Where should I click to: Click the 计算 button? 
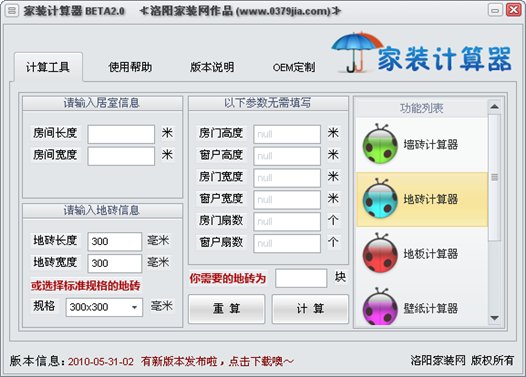click(310, 309)
